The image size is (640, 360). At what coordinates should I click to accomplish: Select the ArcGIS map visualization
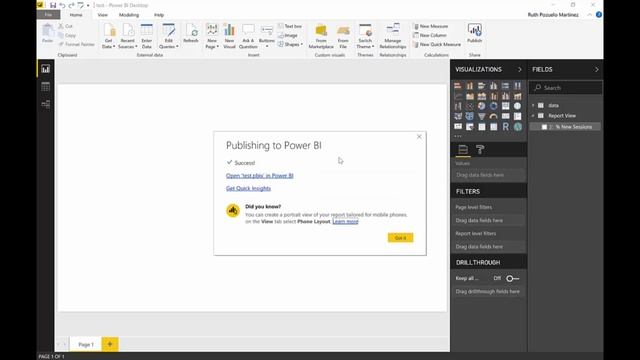click(518, 127)
